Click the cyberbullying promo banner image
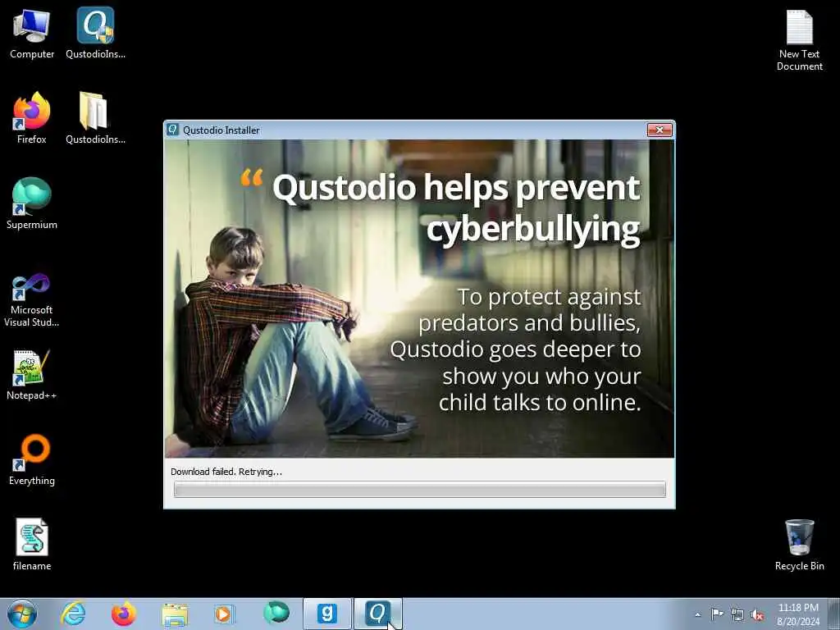840x630 pixels. [x=419, y=299]
